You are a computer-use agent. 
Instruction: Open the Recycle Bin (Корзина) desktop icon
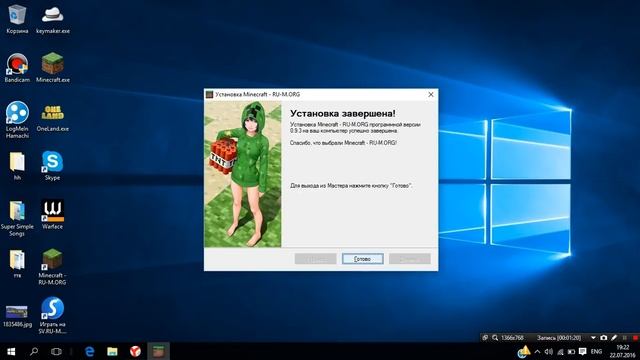(x=17, y=19)
